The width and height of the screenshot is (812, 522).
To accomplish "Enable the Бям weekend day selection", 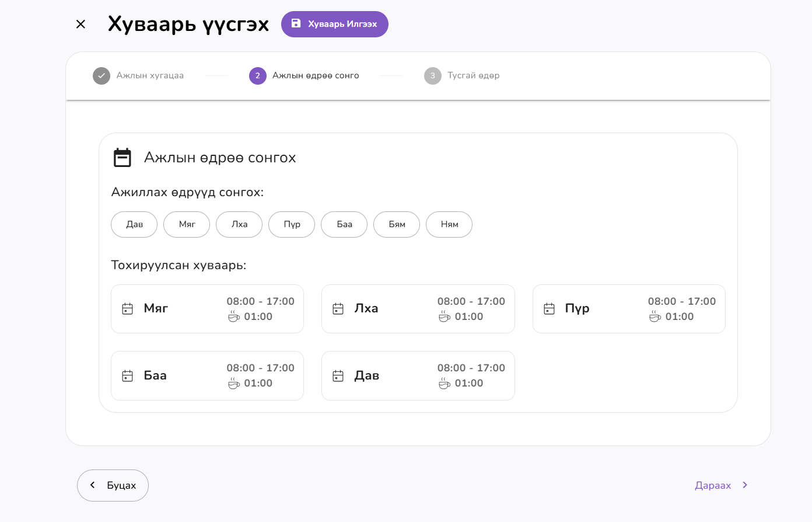I will point(396,224).
